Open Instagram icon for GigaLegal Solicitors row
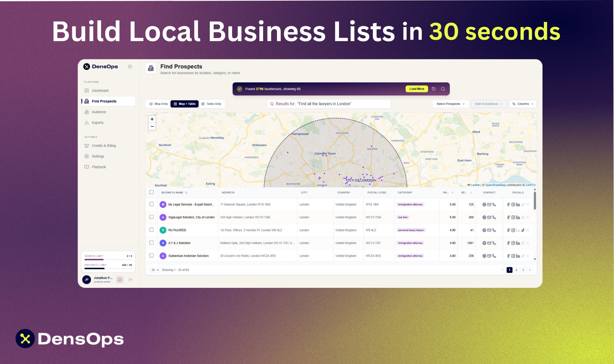The image size is (614, 364). click(x=513, y=217)
